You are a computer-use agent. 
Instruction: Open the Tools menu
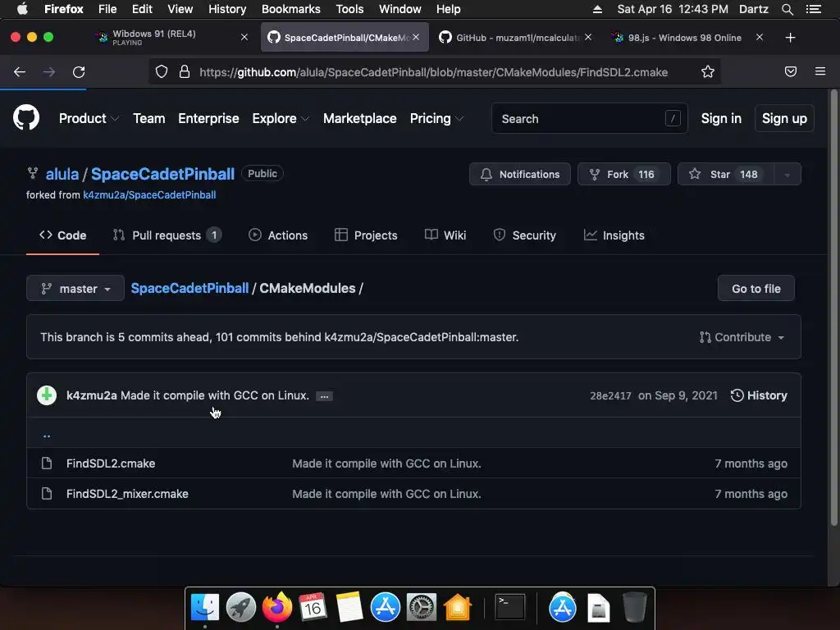tap(349, 9)
